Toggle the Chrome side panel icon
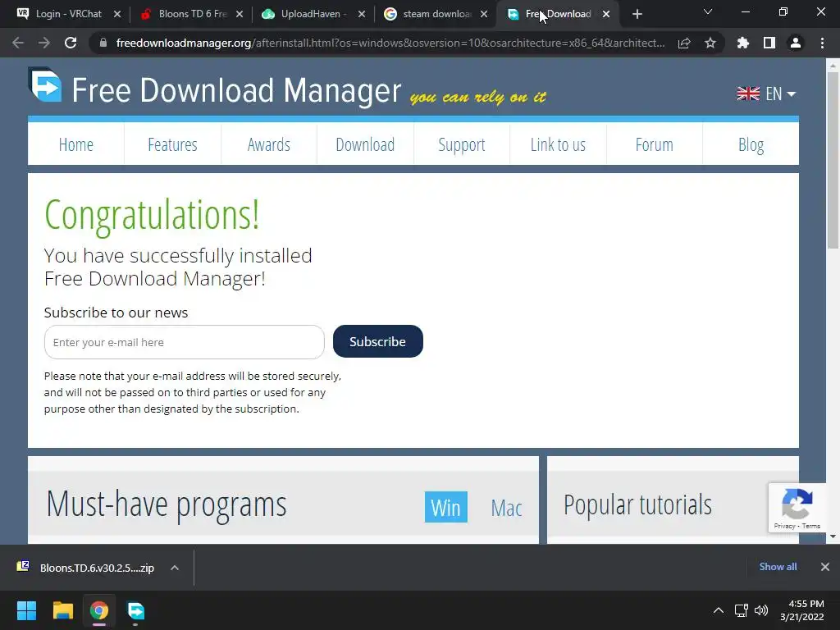The height and width of the screenshot is (630, 840). pos(769,43)
